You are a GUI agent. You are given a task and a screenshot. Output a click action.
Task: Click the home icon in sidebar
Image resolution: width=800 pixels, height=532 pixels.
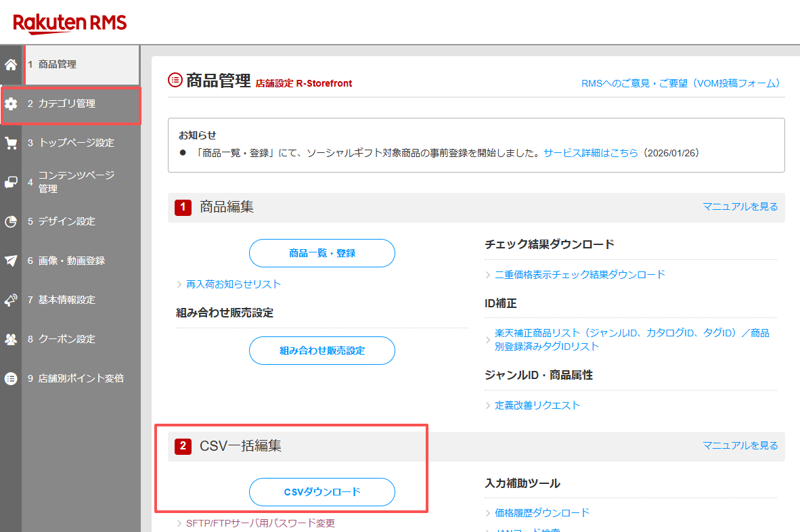tap(11, 65)
